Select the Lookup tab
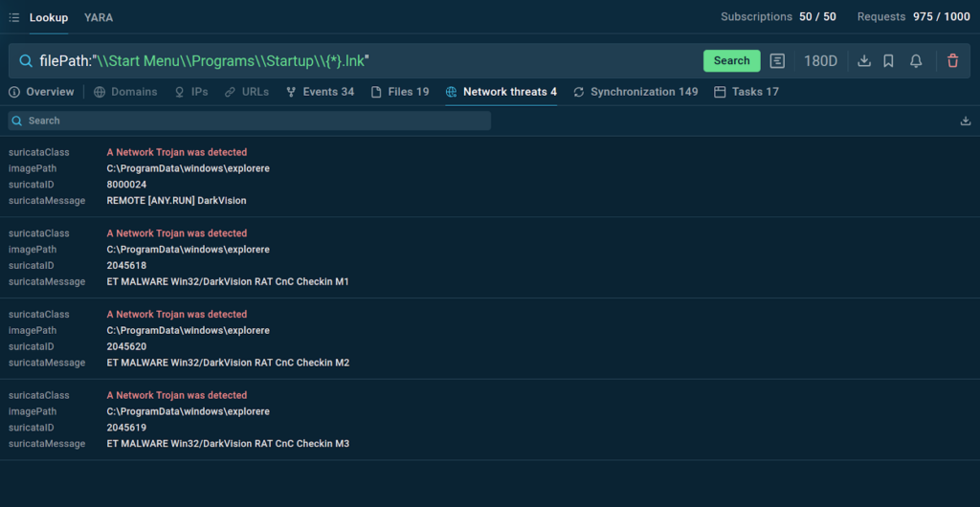 pyautogui.click(x=49, y=17)
